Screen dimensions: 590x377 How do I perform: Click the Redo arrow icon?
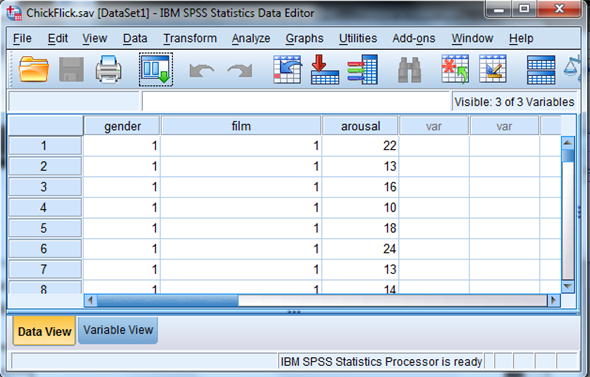pos(240,70)
